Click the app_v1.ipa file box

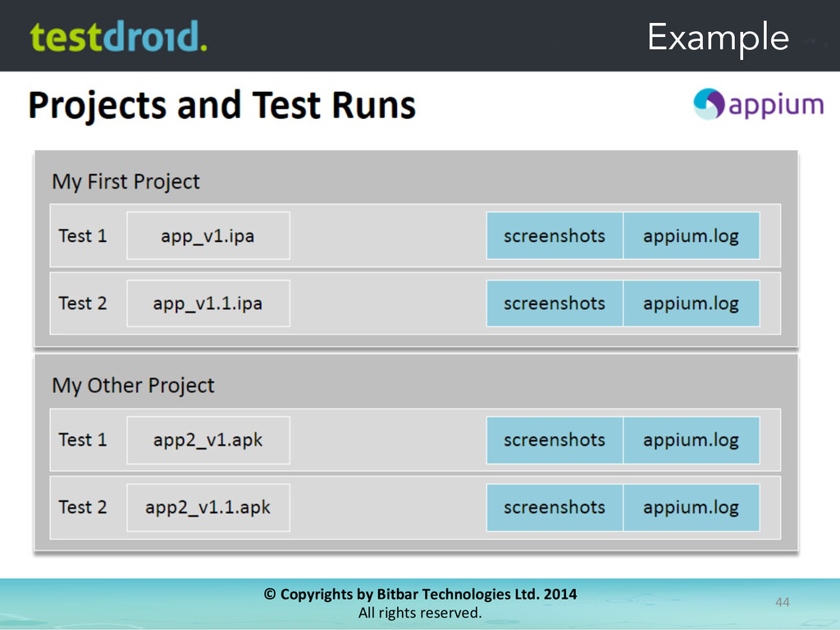(208, 235)
